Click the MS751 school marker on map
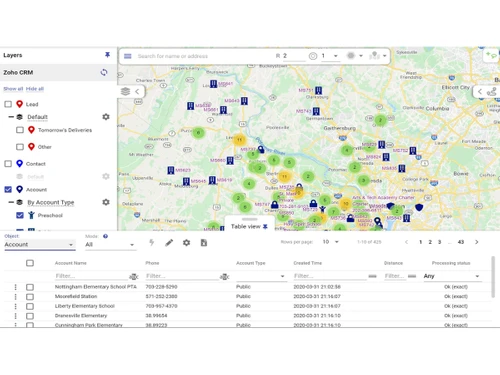The image size is (500, 375). (319, 90)
